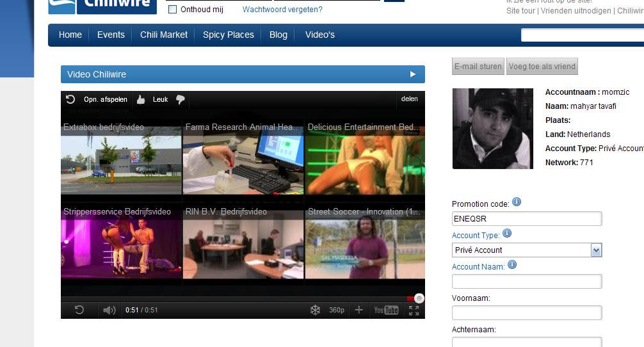
Task: Click the plus icon in the player controls
Action: 358,310
